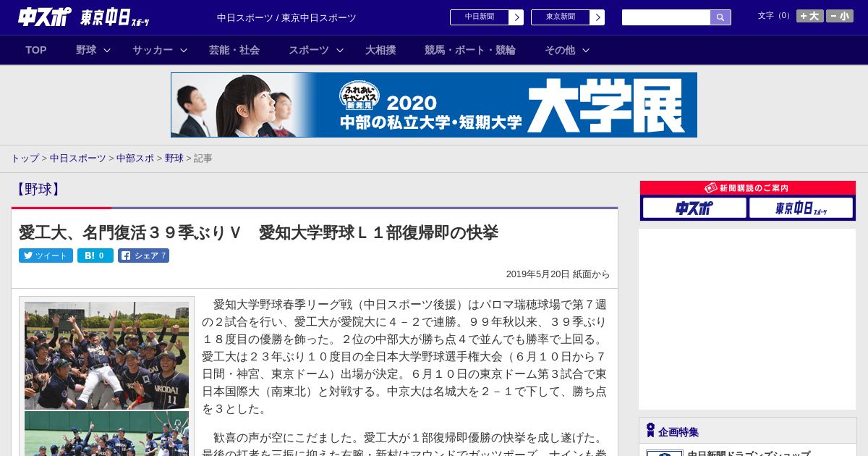Go to 中日スポーツ breadcrumb link
Viewport: 868px width, 456px height.
pos(78,158)
